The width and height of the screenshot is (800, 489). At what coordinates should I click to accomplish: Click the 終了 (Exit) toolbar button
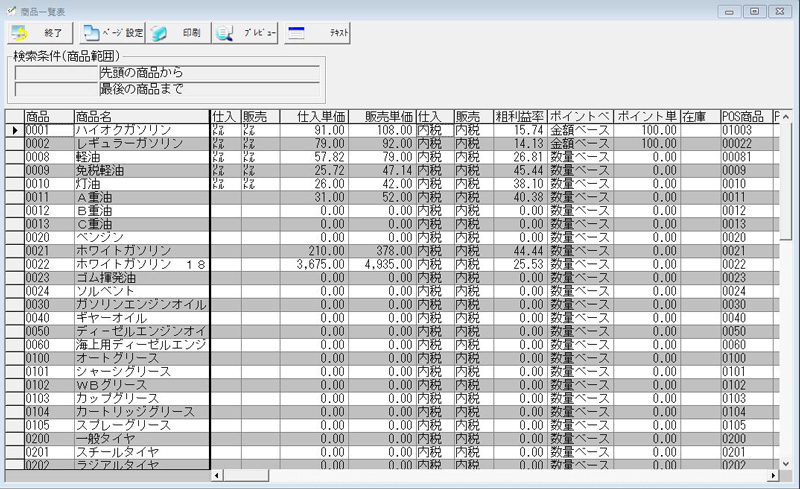pyautogui.click(x=39, y=33)
